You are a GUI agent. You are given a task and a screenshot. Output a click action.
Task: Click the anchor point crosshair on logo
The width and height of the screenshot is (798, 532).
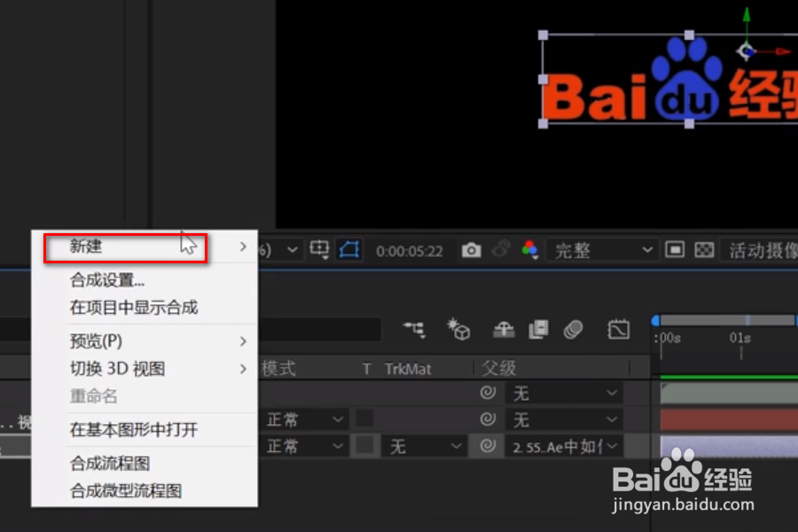pos(747,51)
